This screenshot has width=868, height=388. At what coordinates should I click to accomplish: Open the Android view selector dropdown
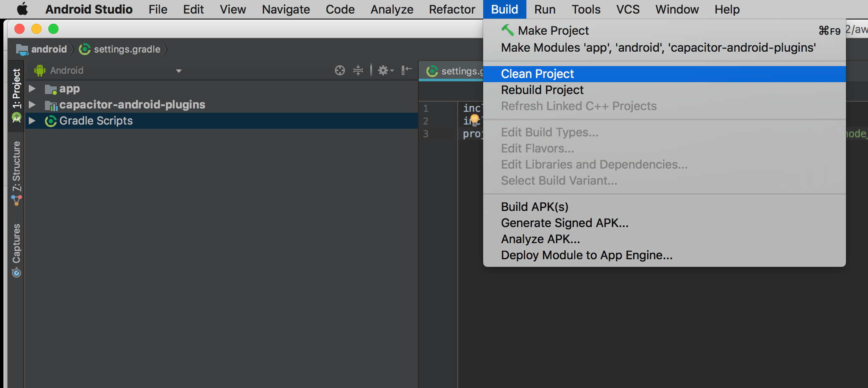coord(179,70)
